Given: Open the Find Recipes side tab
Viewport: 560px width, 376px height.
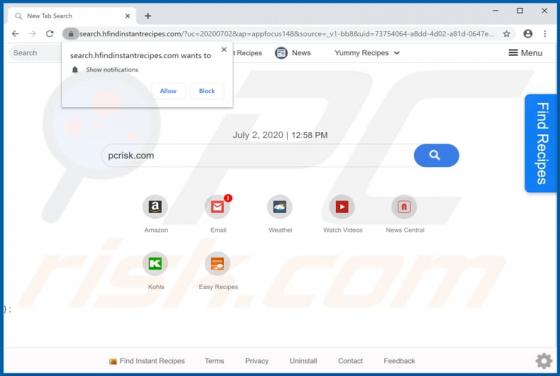Looking at the screenshot, I should (x=540, y=143).
